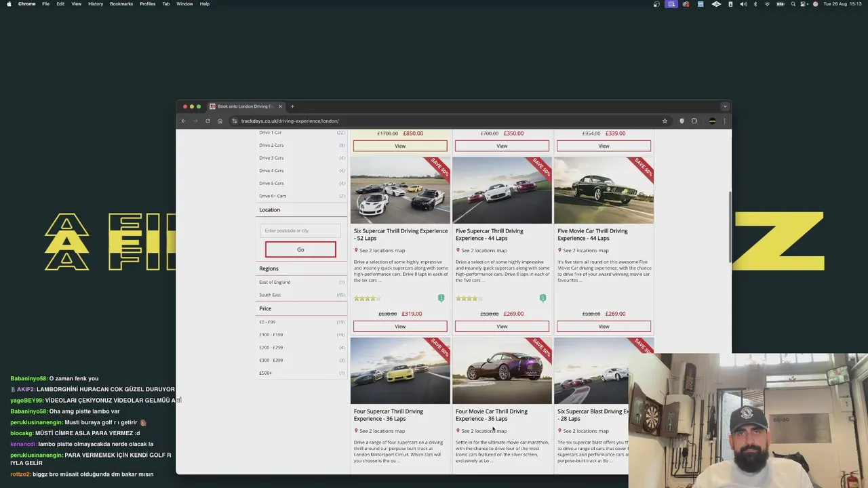868x488 pixels.
Task: View Five Movie Car Thrill experience
Action: [x=604, y=327]
